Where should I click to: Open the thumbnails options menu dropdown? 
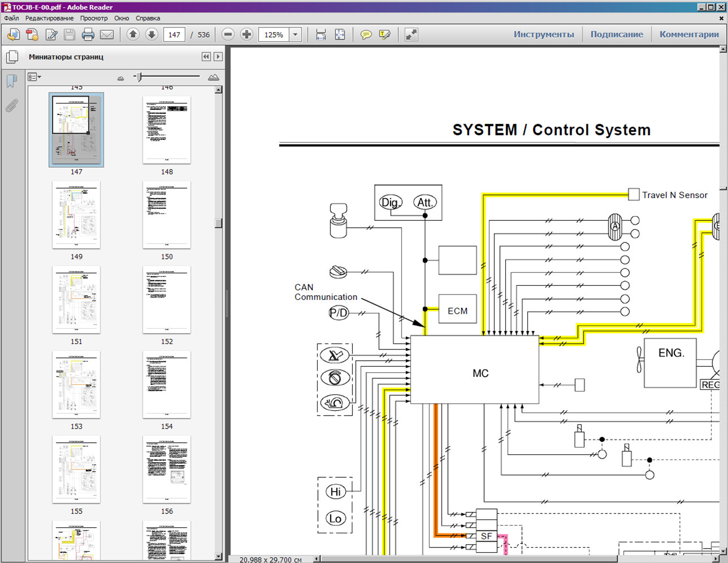34,77
